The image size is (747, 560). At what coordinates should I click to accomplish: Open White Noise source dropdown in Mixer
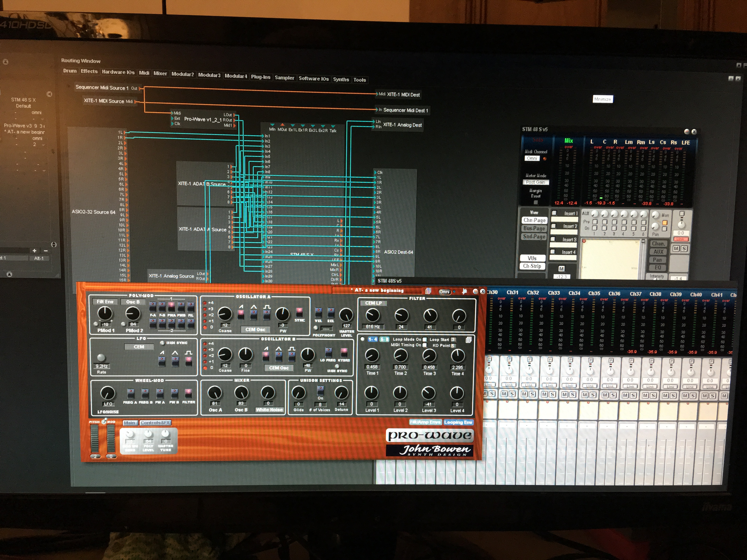pyautogui.click(x=269, y=410)
